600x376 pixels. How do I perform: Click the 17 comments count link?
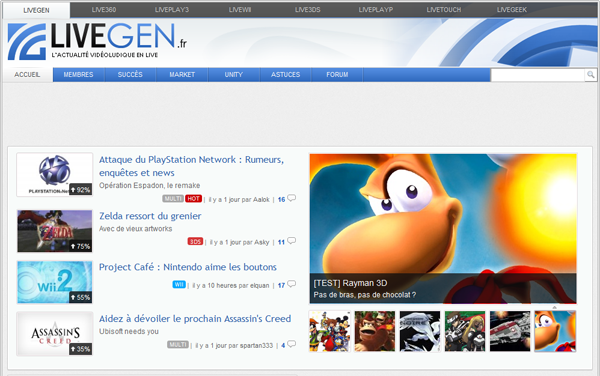pos(281,285)
